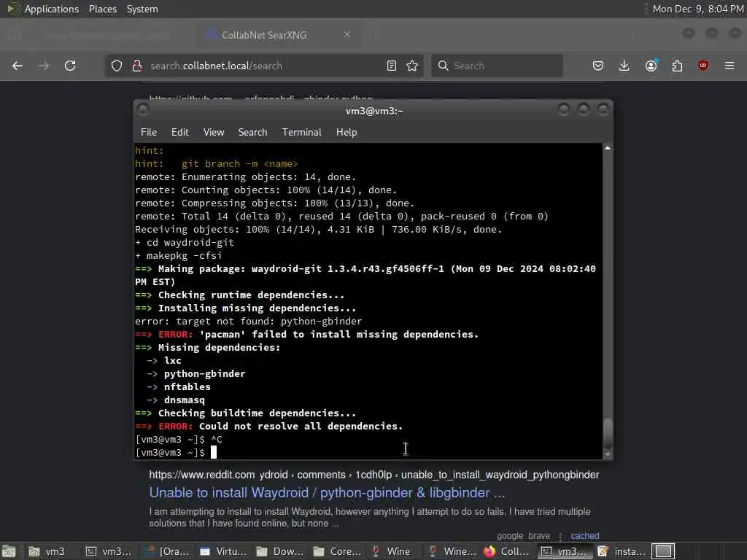Close the CollabNet SearXNG tab

coord(347,34)
